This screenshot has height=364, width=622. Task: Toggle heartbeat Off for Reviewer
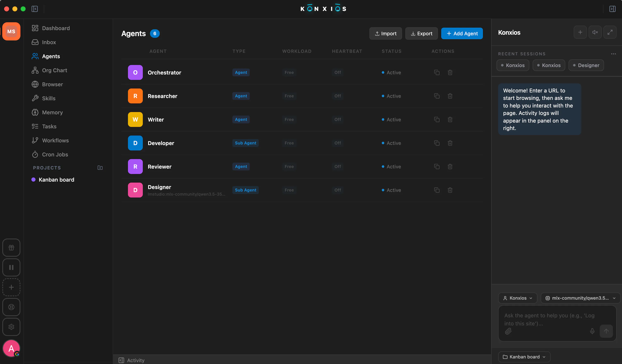pos(337,167)
